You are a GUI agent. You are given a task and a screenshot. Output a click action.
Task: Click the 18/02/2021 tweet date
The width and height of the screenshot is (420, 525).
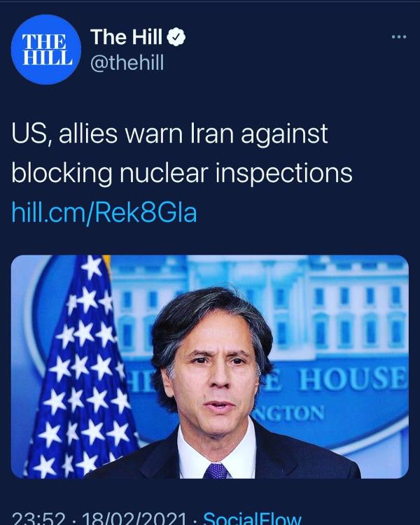coord(134,518)
